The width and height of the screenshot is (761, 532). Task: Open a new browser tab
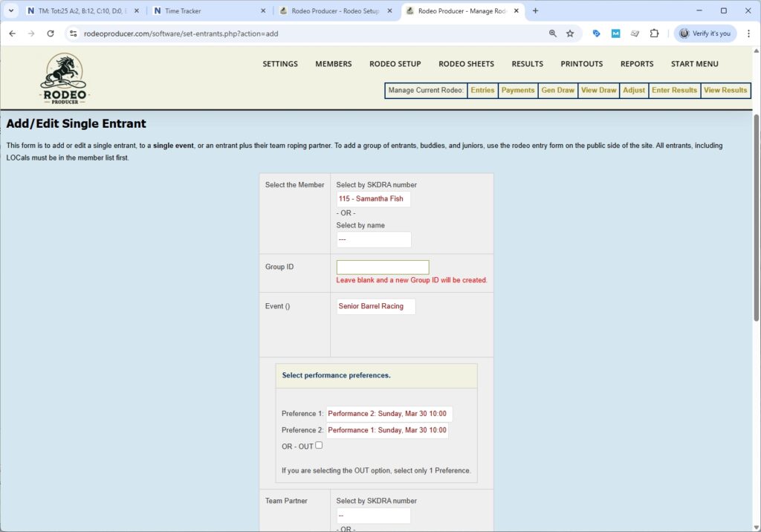coord(535,11)
